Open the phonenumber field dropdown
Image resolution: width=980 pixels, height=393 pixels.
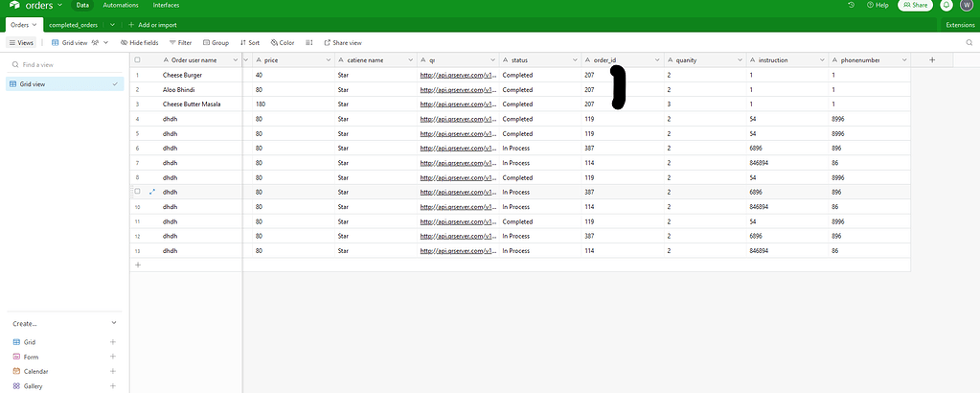(x=904, y=60)
